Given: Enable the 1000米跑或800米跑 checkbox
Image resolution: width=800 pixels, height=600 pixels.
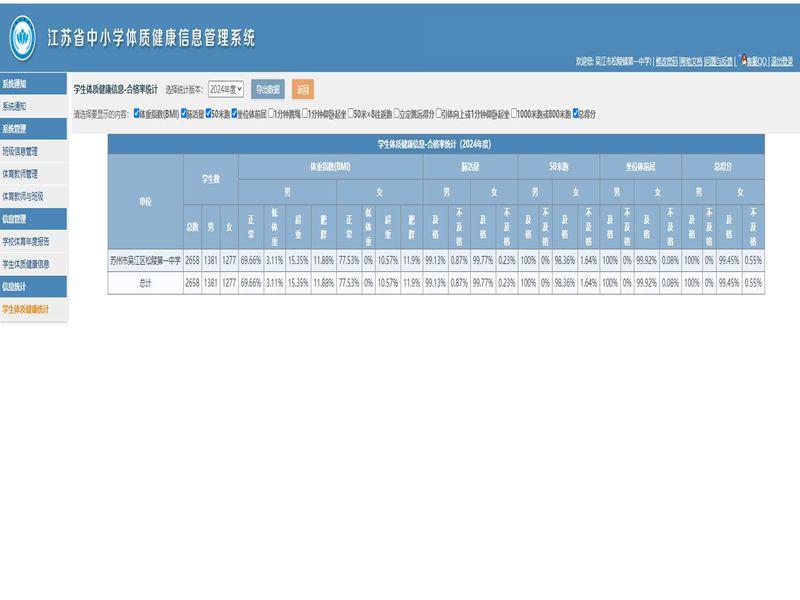Looking at the screenshot, I should pyautogui.click(x=514, y=114).
